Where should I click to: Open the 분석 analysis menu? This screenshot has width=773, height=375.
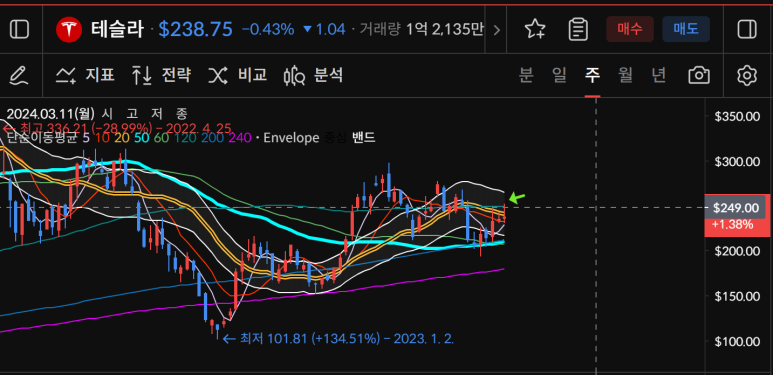click(314, 75)
